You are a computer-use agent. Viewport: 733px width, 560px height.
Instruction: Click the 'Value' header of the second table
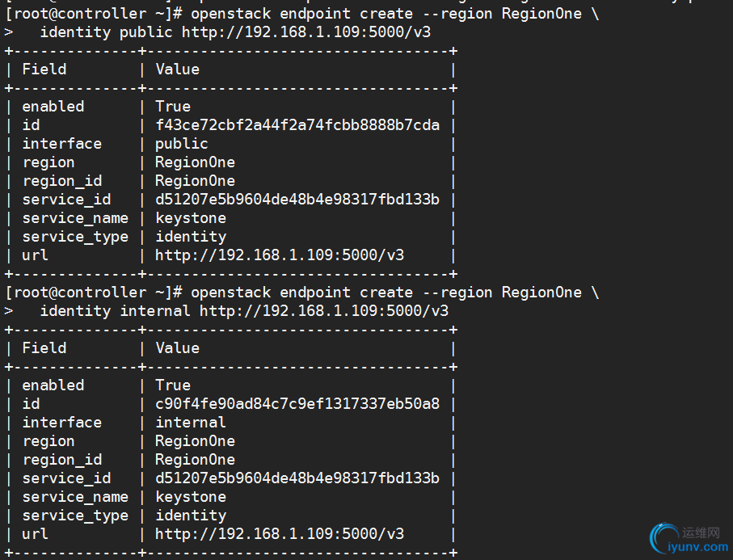tap(177, 348)
